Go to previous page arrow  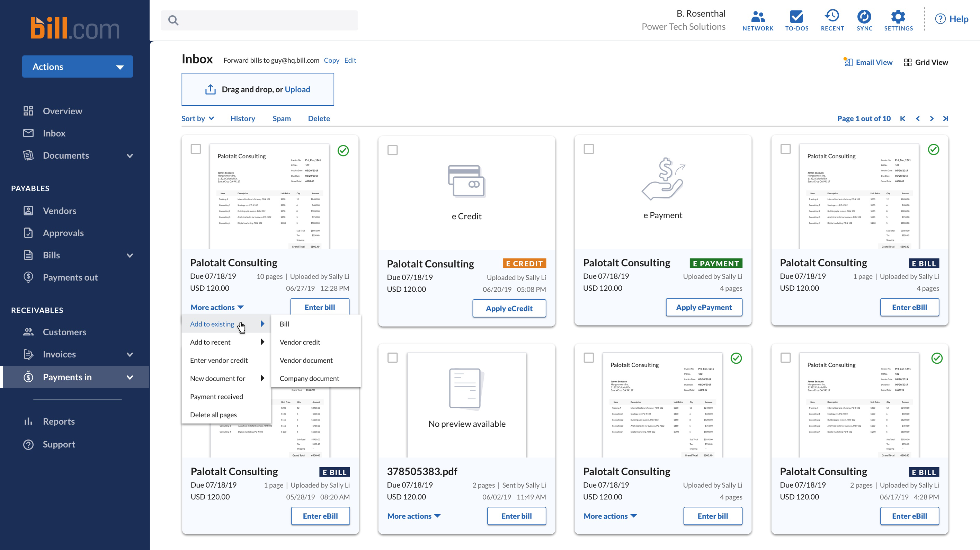coord(918,118)
